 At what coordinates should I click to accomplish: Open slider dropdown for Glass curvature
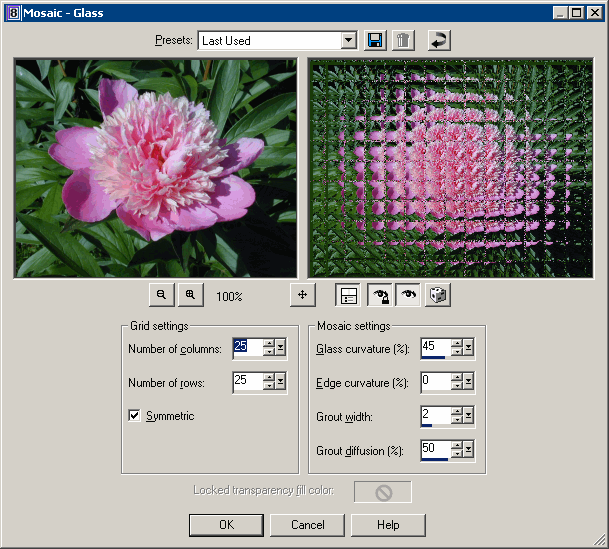[468, 347]
